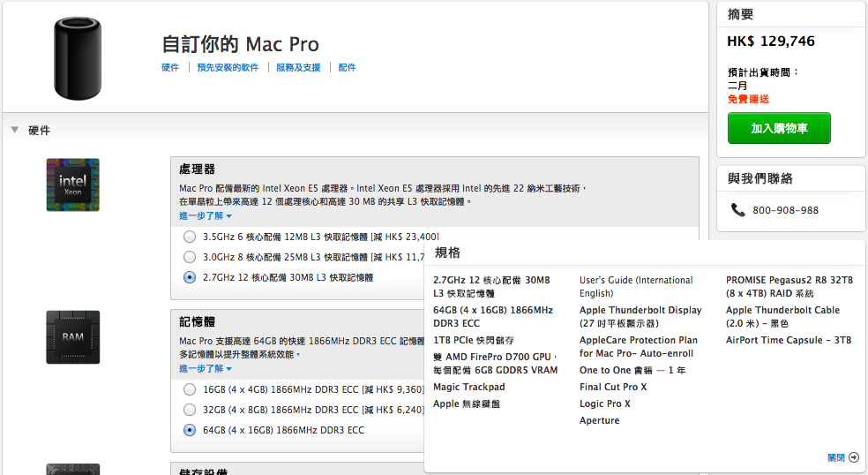Viewport: 868px width, 475px height.
Task: Click AppleCare Protection Plan spec entry
Action: pyautogui.click(x=639, y=346)
